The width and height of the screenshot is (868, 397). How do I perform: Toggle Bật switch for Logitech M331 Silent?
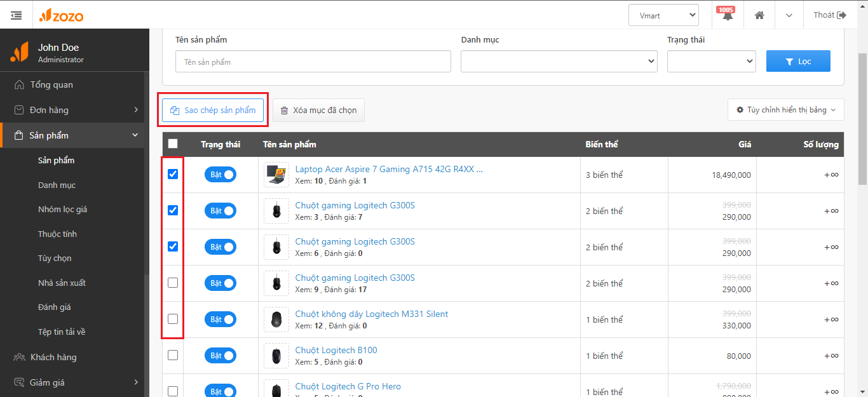point(220,320)
